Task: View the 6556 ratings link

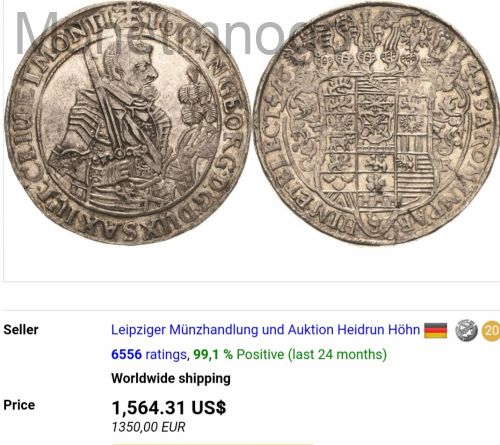Action: (149, 354)
